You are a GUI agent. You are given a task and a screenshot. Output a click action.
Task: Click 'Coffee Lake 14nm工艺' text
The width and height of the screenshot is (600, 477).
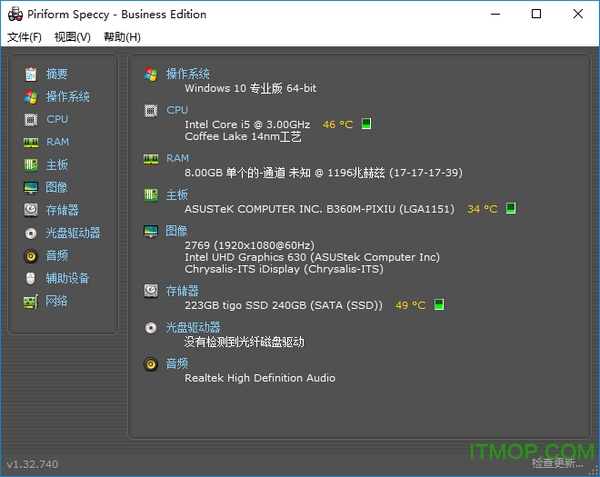point(243,137)
